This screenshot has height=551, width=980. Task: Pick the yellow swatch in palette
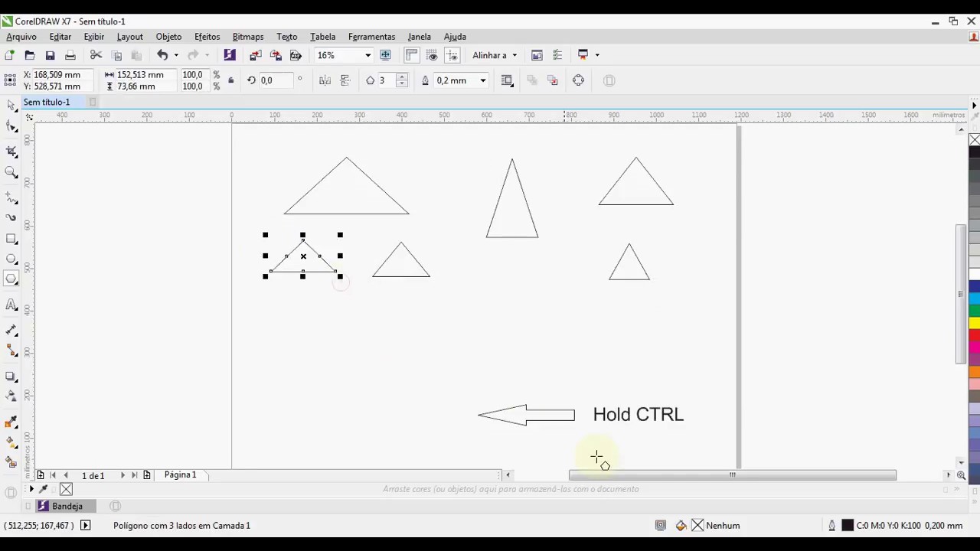[974, 323]
